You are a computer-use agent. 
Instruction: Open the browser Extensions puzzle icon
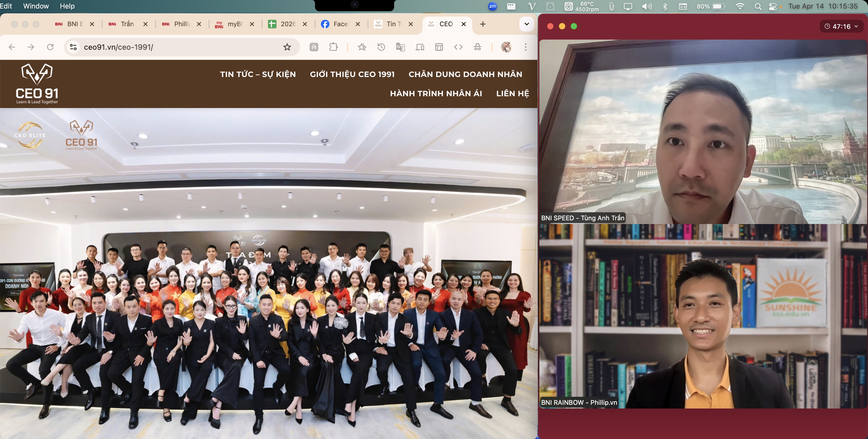(333, 47)
